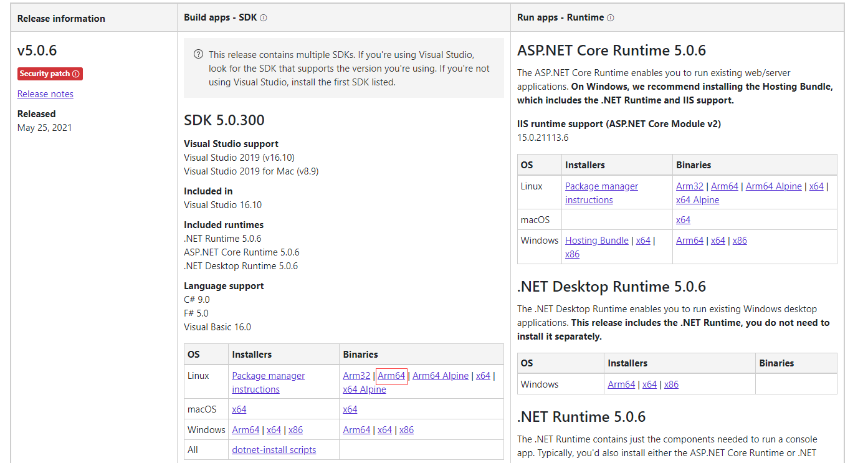Download SDK 5.0.300 Windows x64 installer

(274, 430)
